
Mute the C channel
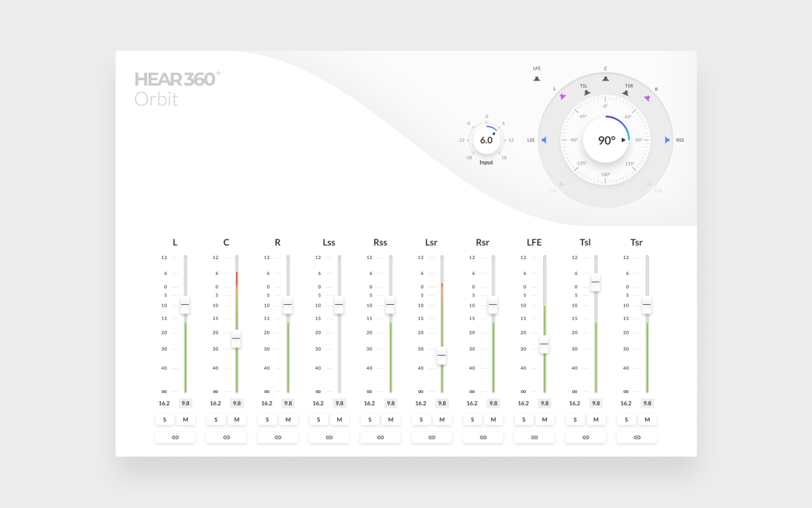(237, 420)
